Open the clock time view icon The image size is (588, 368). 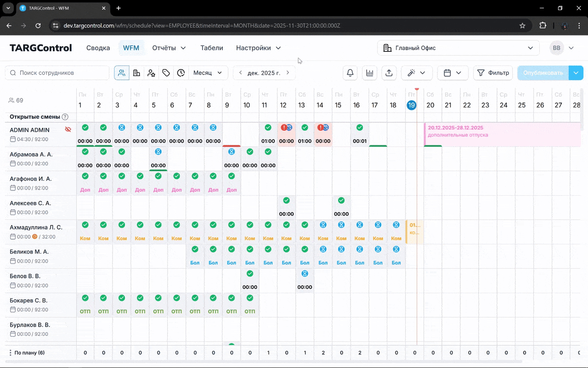coord(181,73)
